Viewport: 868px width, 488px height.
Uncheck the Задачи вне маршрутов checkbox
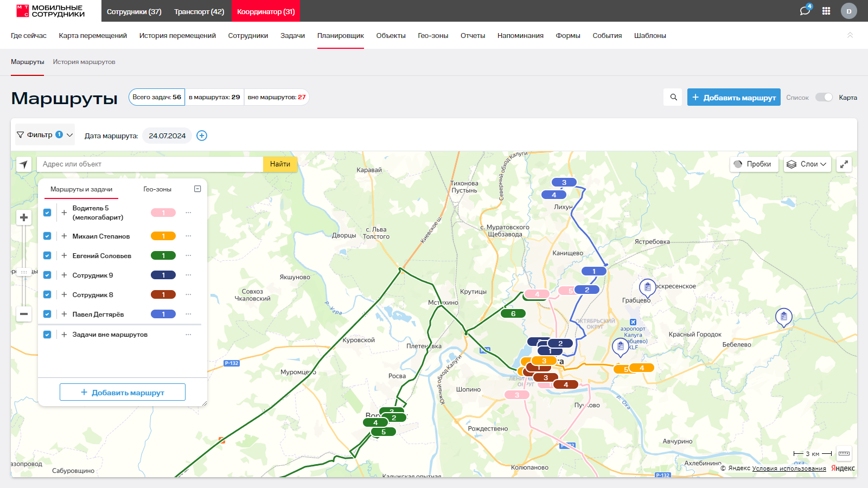pyautogui.click(x=47, y=335)
